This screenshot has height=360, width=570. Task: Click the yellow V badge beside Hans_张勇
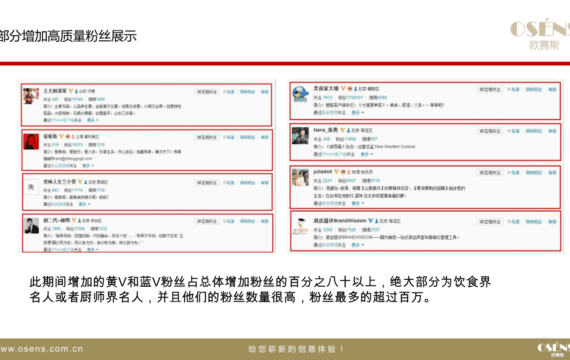click(x=342, y=130)
